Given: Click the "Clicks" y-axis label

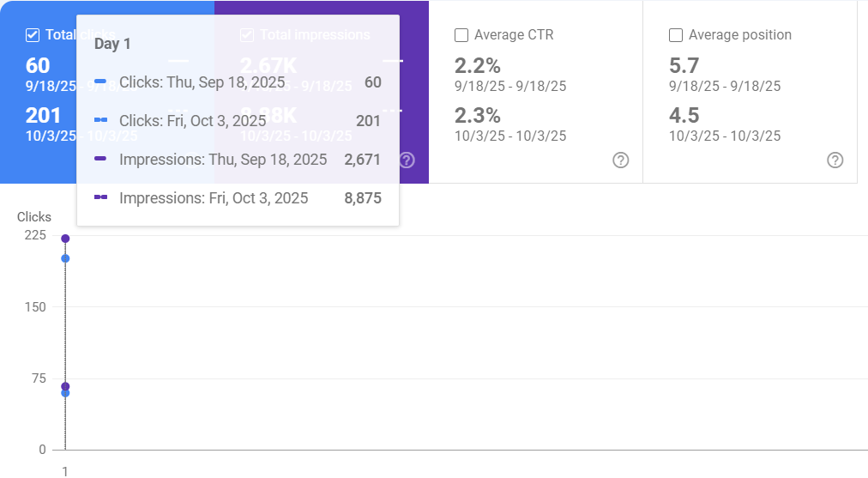Looking at the screenshot, I should 34,217.
